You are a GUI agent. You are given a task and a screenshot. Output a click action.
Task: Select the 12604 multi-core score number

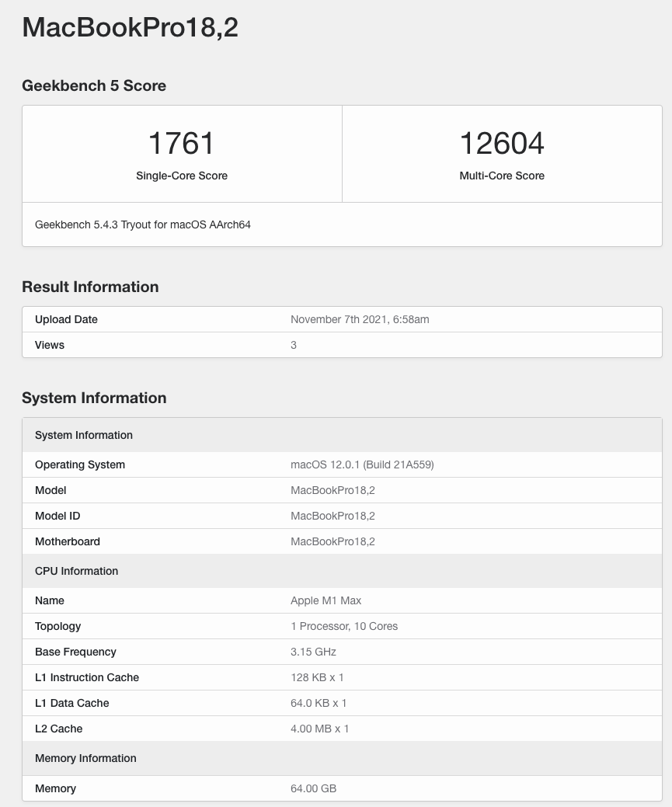(501, 144)
